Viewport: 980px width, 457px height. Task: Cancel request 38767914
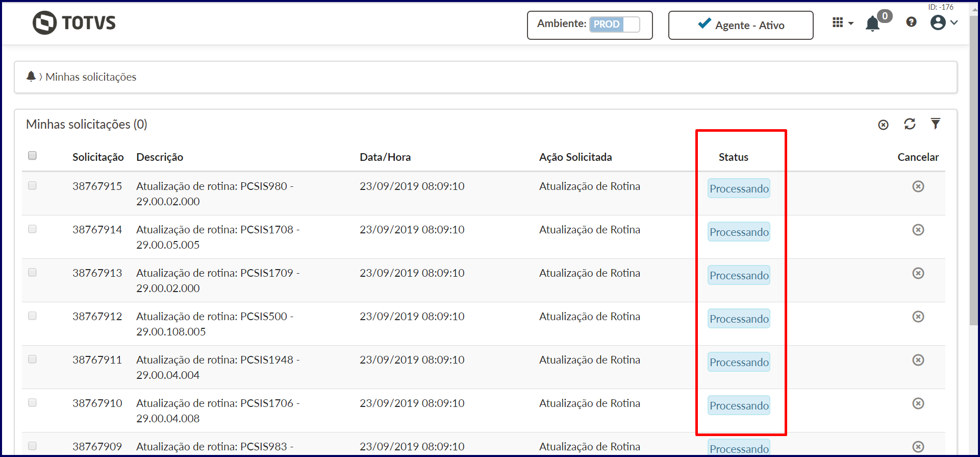coord(918,230)
